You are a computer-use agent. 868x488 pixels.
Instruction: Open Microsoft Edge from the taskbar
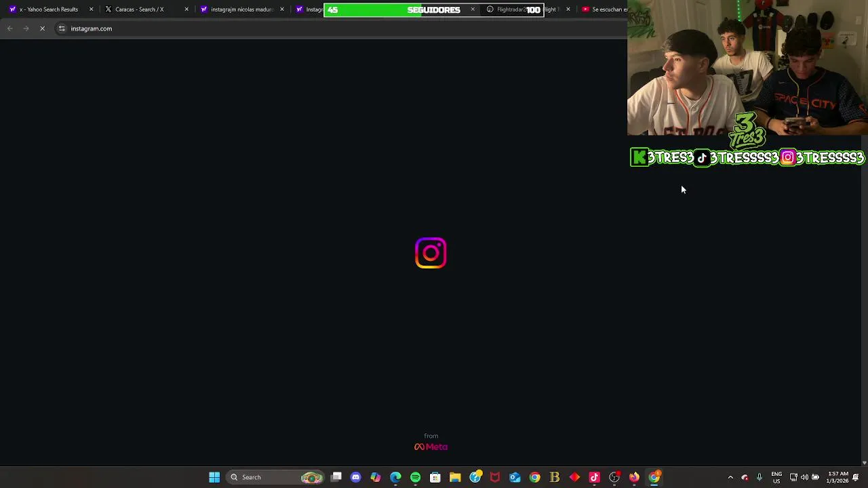(x=395, y=477)
